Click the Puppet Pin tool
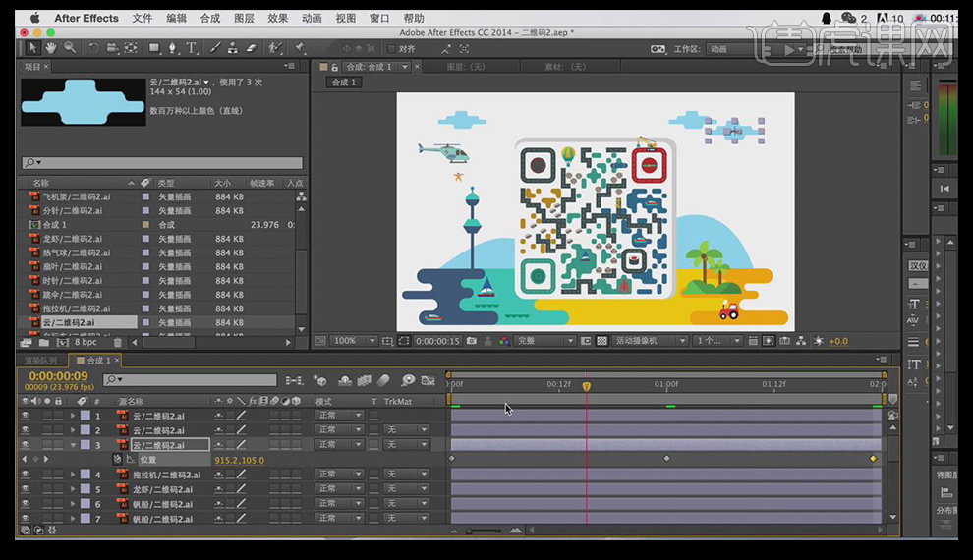 299,47
